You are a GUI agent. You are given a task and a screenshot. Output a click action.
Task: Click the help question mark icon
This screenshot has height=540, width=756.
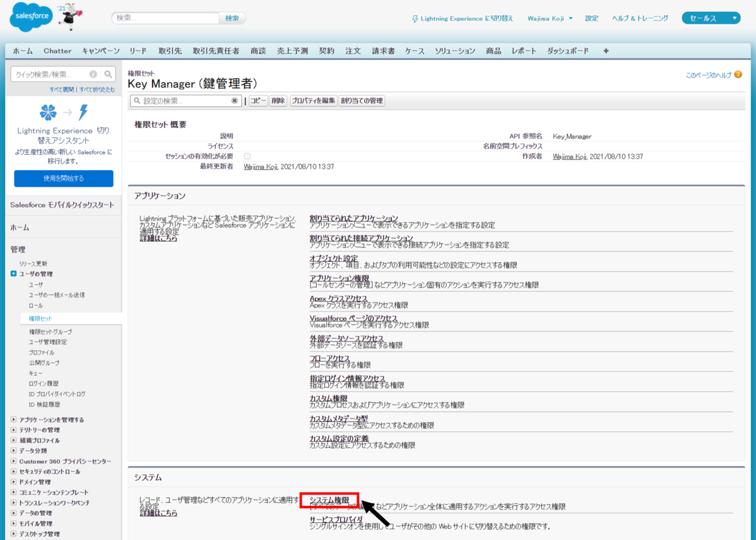click(738, 75)
